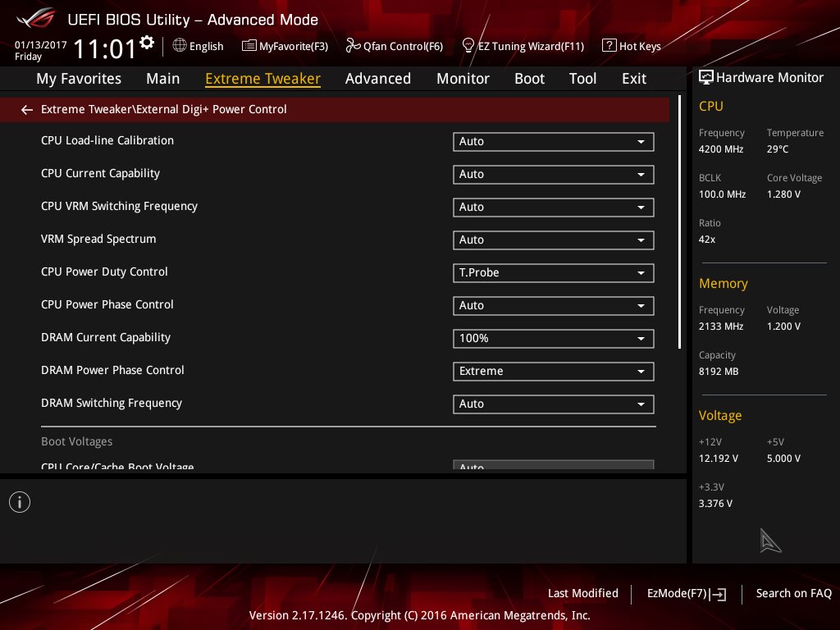Open VRM Spread Spectrum dropdown
840x630 pixels.
(554, 240)
